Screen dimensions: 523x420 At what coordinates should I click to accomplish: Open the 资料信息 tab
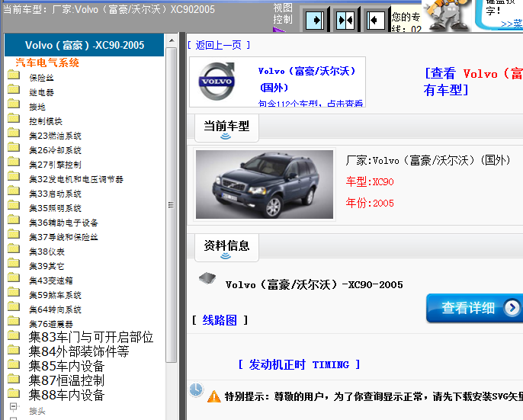tap(226, 248)
